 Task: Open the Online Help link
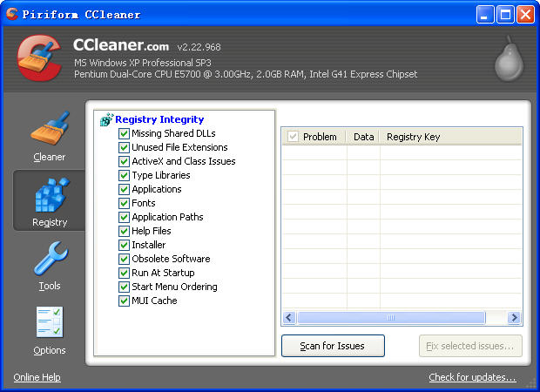pos(37,377)
